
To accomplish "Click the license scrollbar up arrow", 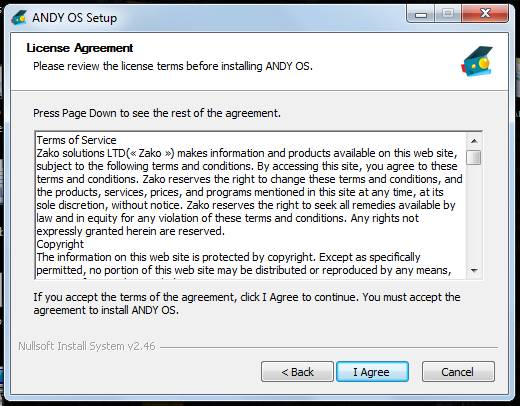I will (x=474, y=141).
